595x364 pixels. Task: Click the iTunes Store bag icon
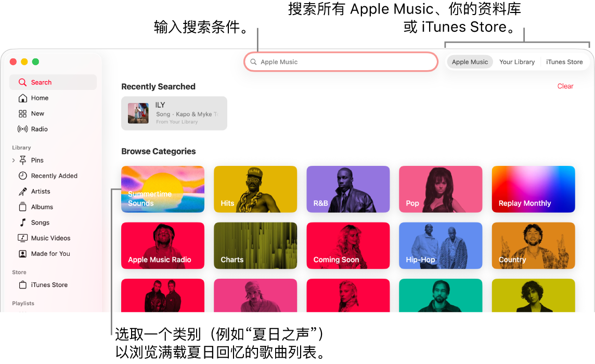tap(23, 284)
